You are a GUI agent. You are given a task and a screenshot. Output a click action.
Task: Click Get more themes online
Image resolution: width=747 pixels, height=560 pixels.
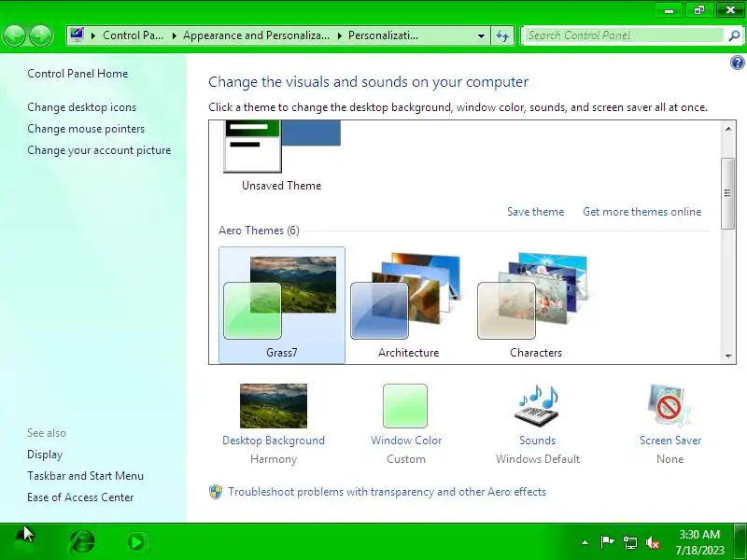pos(642,212)
